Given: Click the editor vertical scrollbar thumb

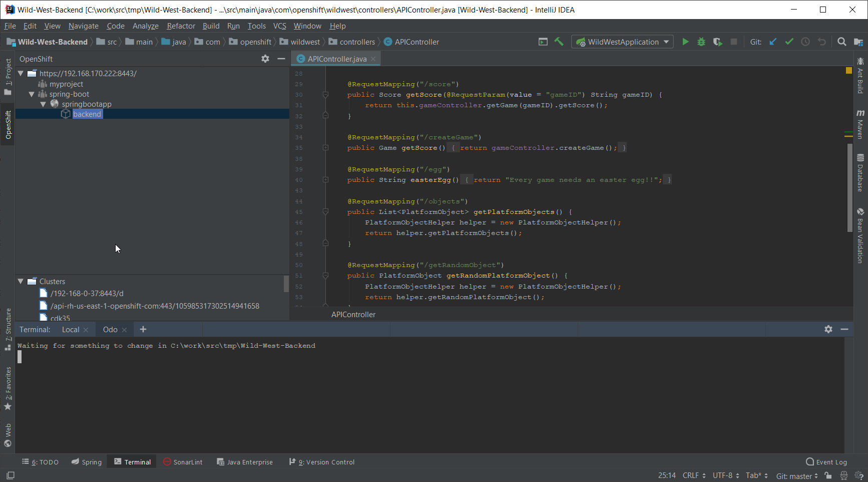Looking at the screenshot, I should pos(849,188).
